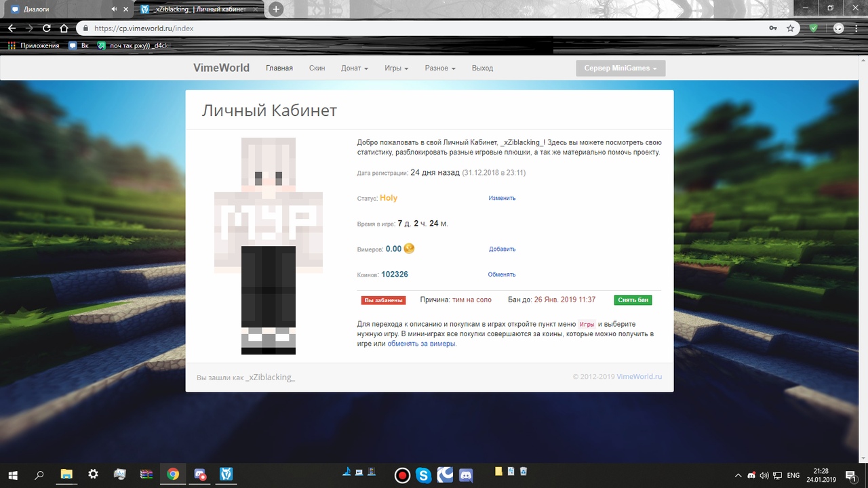This screenshot has height=488, width=868.
Task: Open Skype from the taskbar
Action: pyautogui.click(x=424, y=475)
